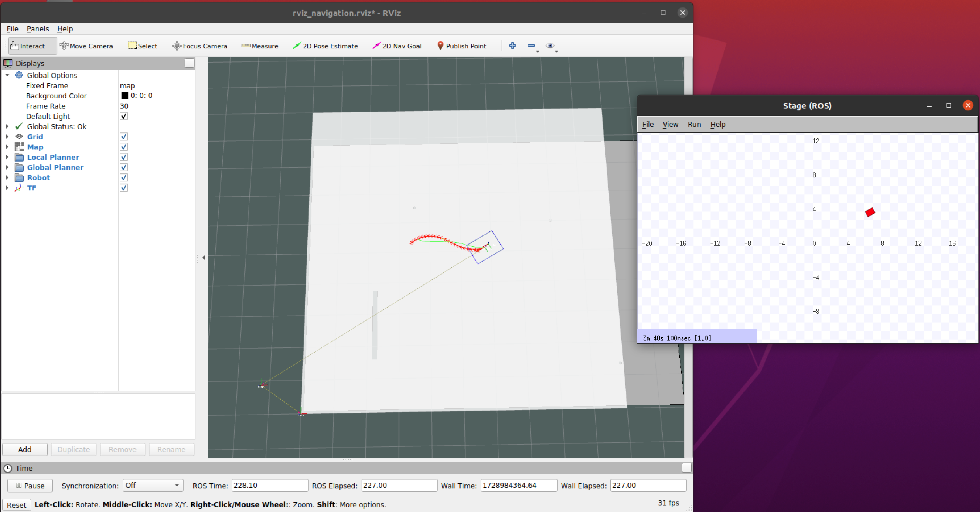
Task: Click the red robot in Stage window
Action: tap(870, 212)
